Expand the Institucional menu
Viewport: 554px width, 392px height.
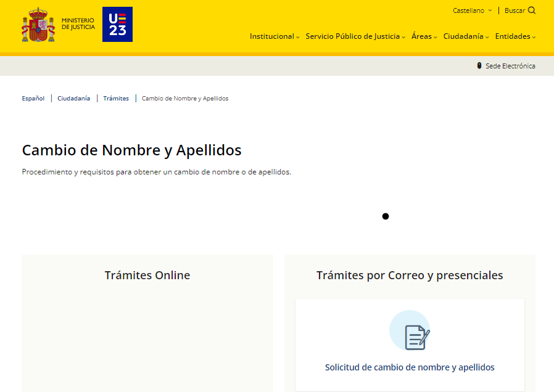point(275,36)
